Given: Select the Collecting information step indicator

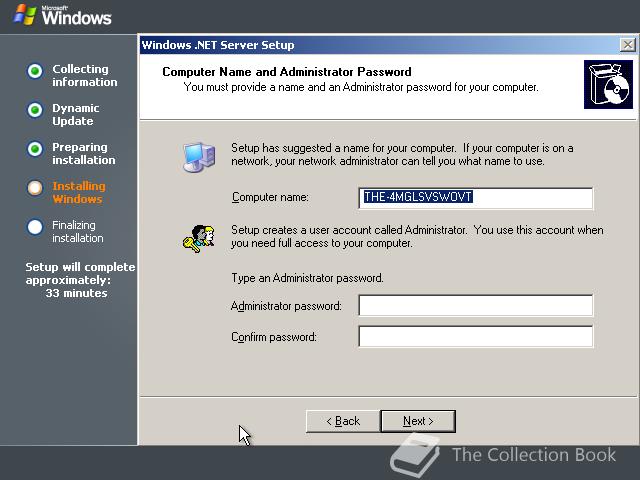Looking at the screenshot, I should (35, 71).
